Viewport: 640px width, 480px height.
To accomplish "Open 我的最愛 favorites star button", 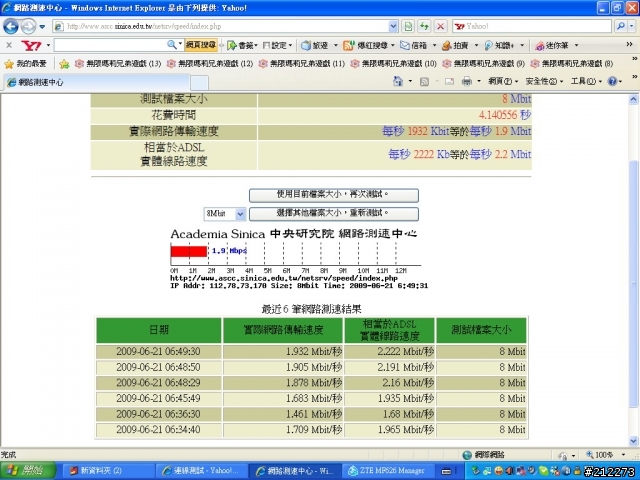I will click(25, 64).
